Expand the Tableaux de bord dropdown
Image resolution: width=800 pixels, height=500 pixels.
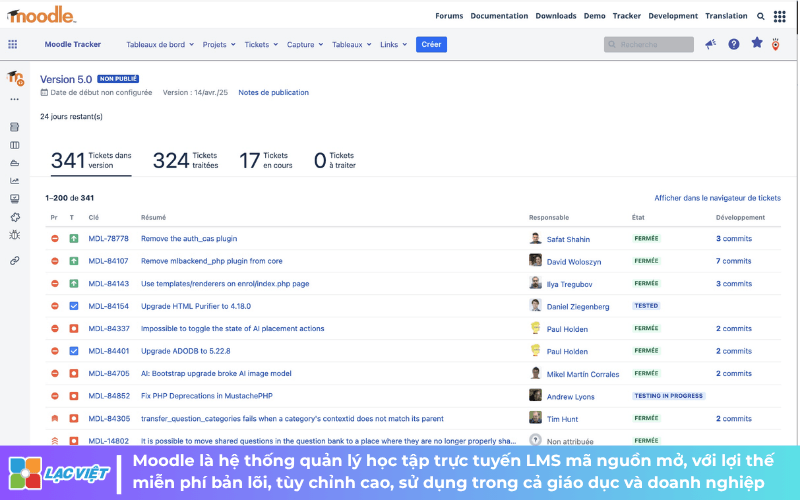(160, 44)
